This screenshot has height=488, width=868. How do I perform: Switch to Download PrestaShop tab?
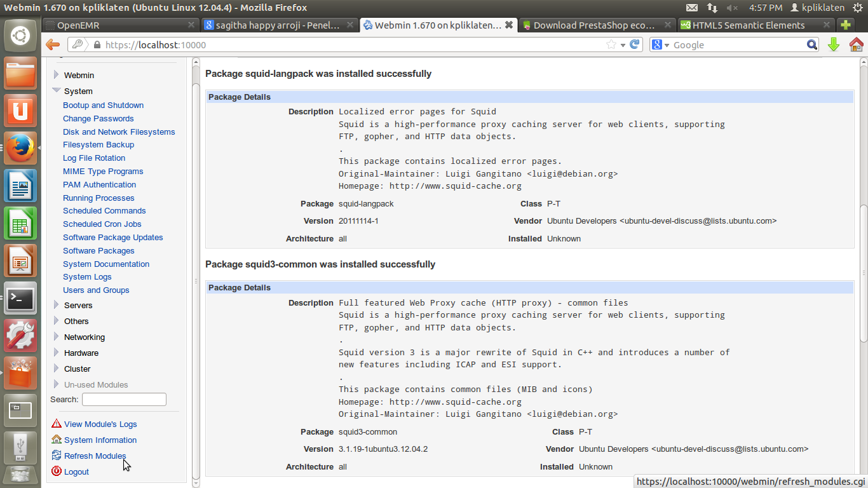tap(597, 25)
